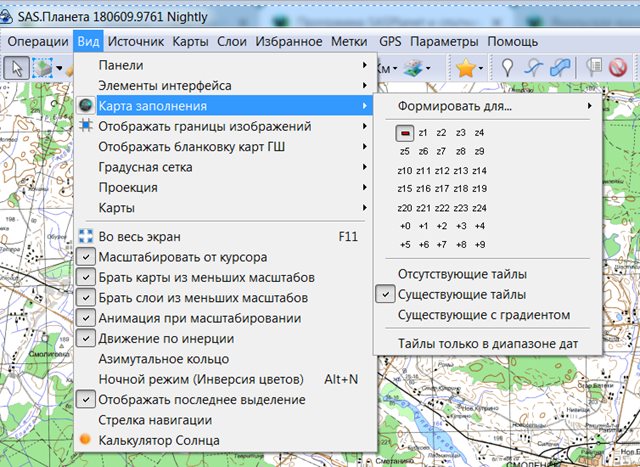Image resolution: width=640 pixels, height=467 pixels.
Task: Toggle Движение по инерции
Action: (x=86, y=339)
